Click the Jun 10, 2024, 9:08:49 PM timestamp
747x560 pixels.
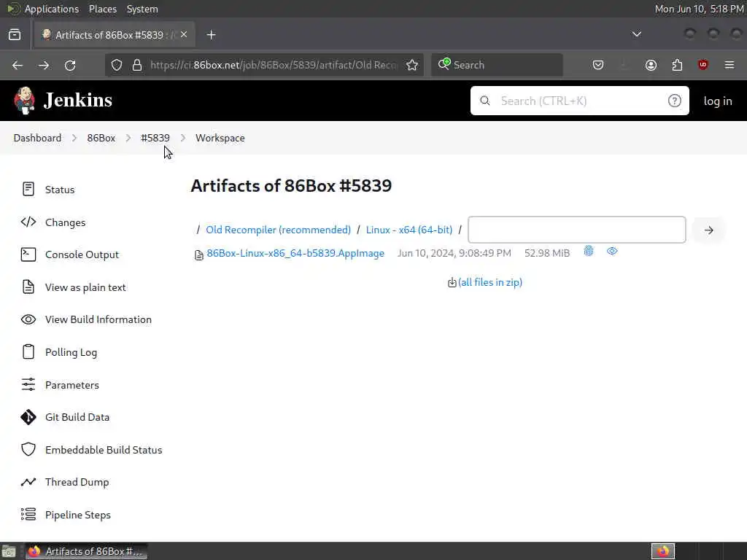tap(454, 253)
